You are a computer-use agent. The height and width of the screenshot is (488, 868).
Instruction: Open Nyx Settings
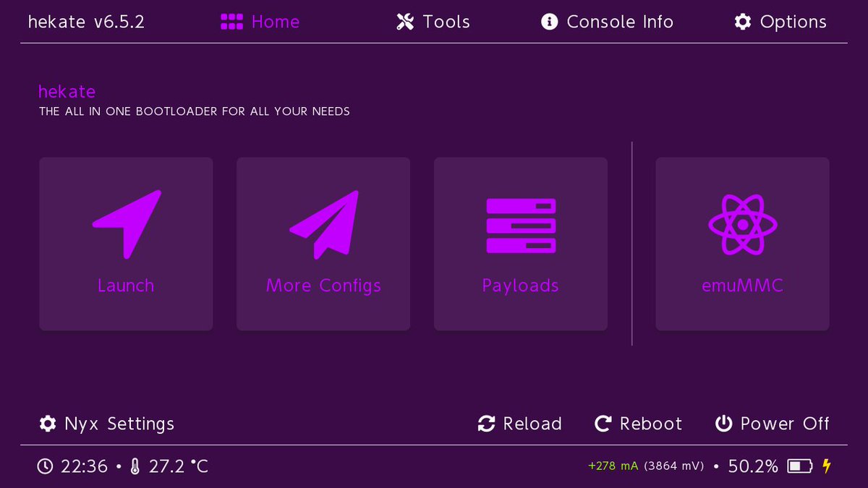click(107, 424)
